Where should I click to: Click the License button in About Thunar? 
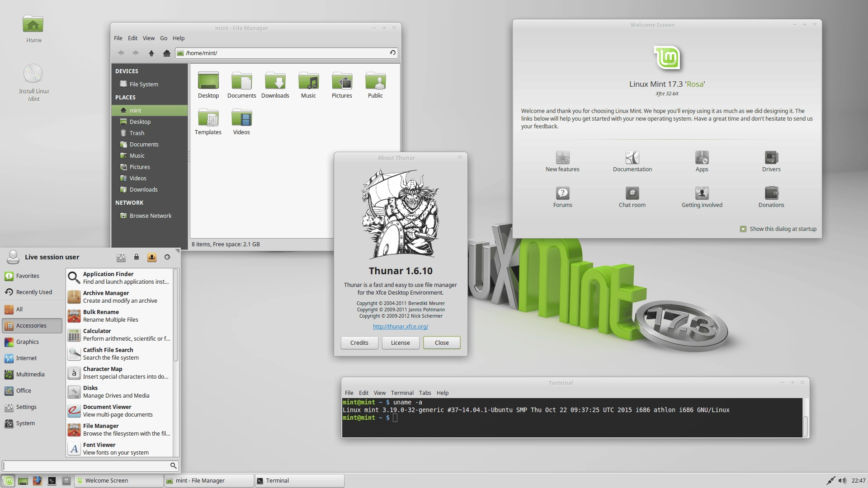(x=401, y=343)
